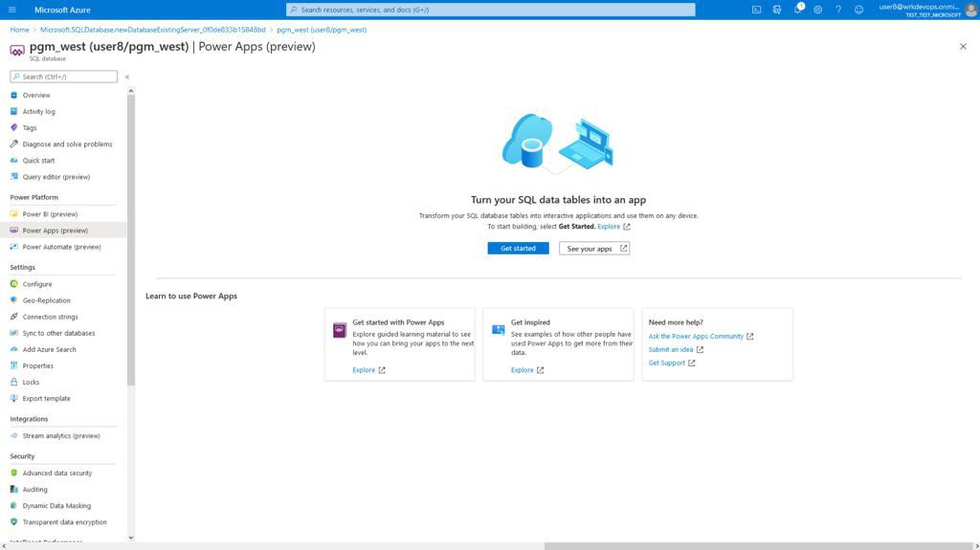The image size is (980, 550).
Task: Open Power BI (preview) menu item
Action: 62,213
